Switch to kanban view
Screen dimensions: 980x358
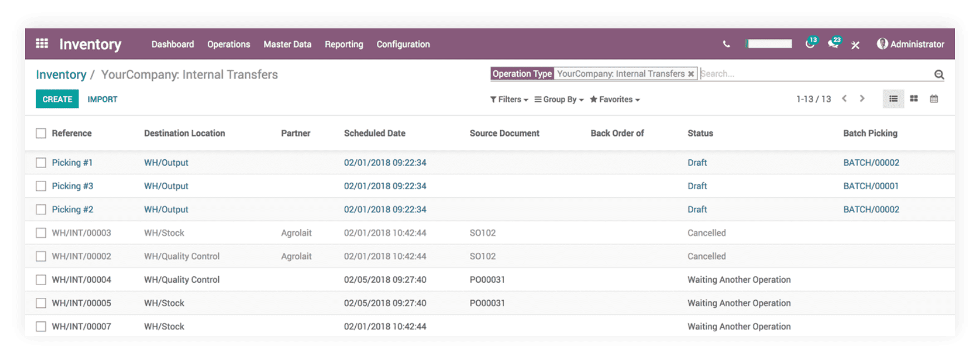click(x=914, y=99)
